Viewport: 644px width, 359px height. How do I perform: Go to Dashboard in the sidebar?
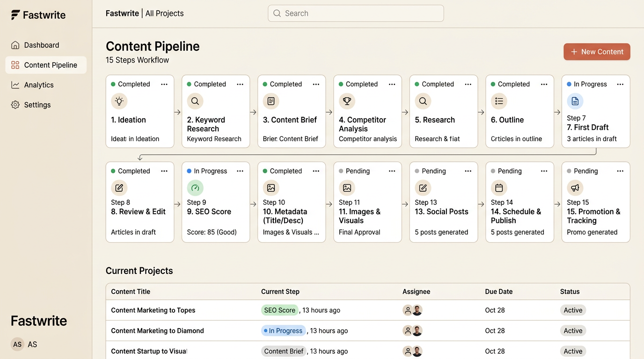tap(46, 45)
